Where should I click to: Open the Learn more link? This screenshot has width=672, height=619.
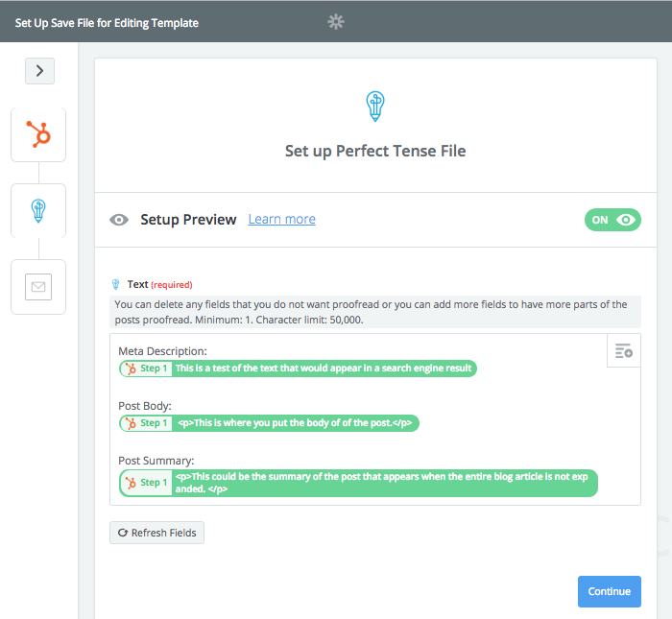point(281,219)
